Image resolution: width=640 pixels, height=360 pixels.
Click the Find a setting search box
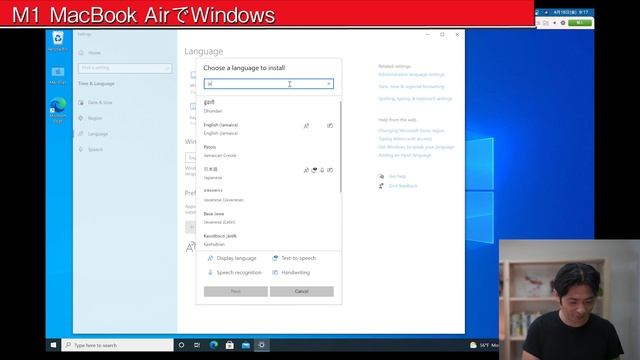click(x=125, y=68)
